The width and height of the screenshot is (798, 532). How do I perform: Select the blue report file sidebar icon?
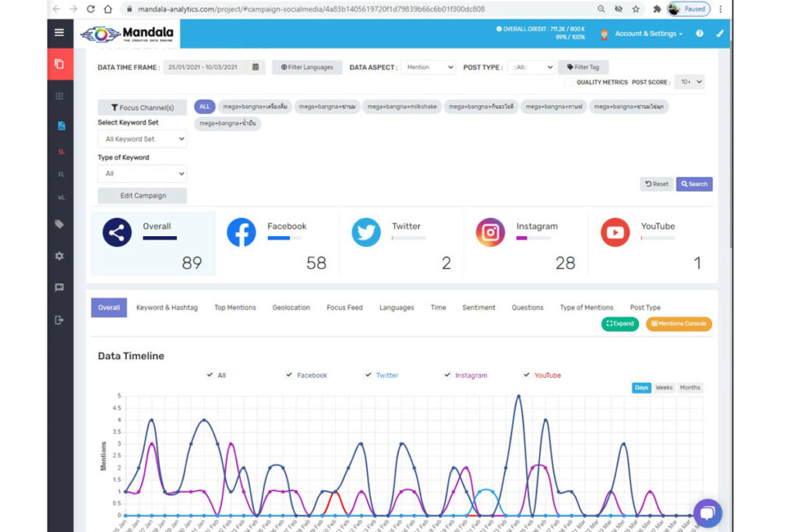(61, 125)
